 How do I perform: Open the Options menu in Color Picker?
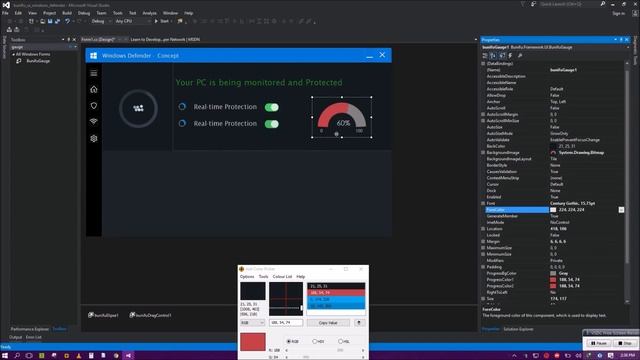click(247, 277)
